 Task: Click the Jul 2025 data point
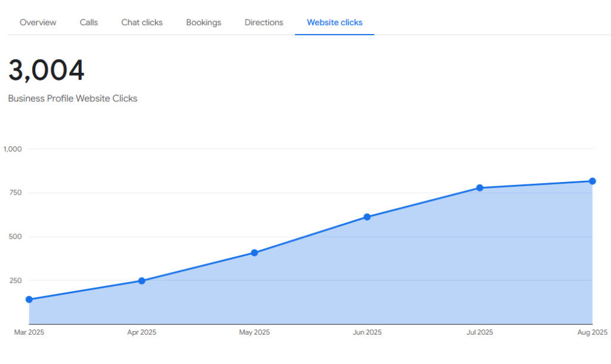(480, 188)
